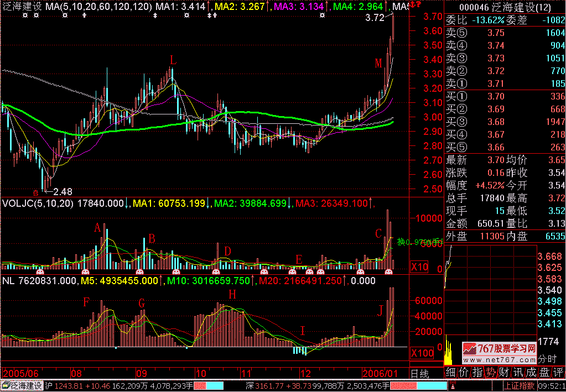Click the red info marker above 2006/01
The image size is (566, 392).
click(389, 272)
